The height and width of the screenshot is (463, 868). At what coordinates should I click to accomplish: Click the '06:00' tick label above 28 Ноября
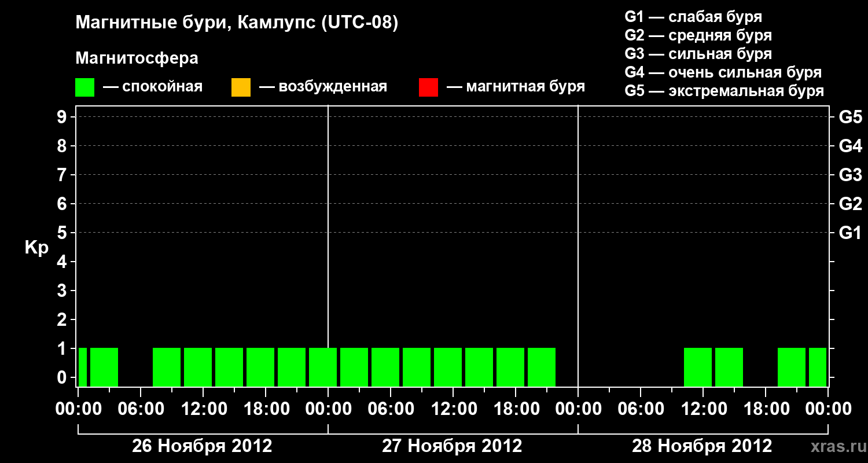(x=641, y=409)
